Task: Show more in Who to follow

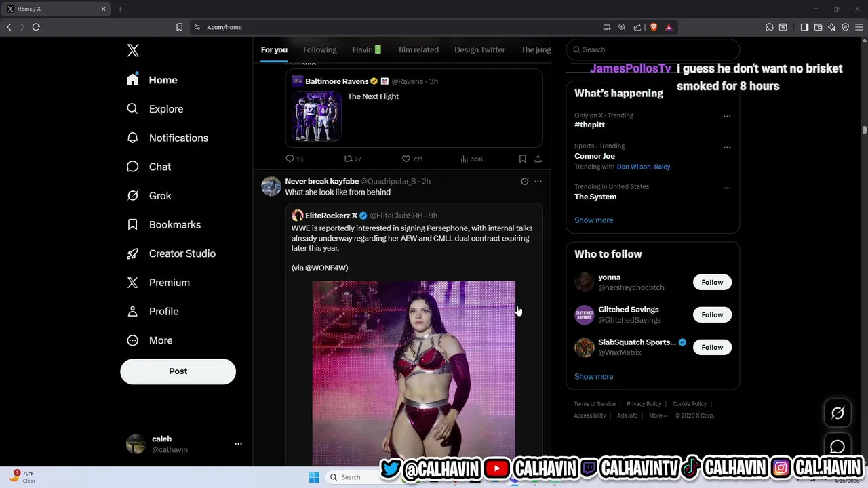Action: pos(593,377)
